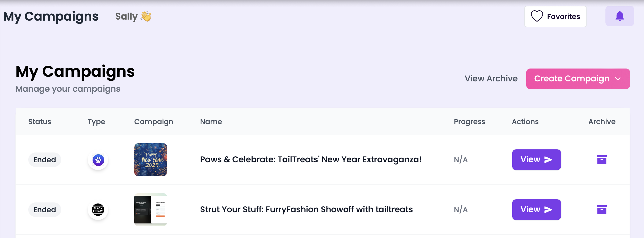This screenshot has height=238, width=644.
Task: Open the Status column header
Action: 40,122
